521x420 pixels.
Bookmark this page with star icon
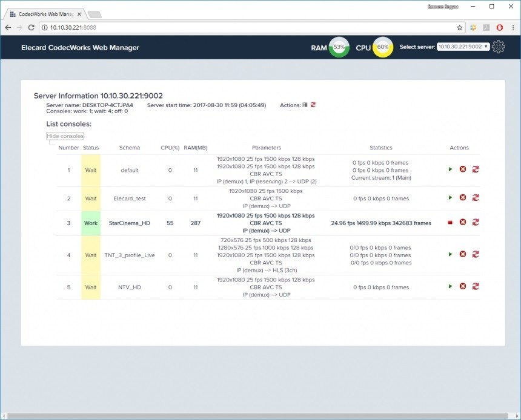[460, 27]
